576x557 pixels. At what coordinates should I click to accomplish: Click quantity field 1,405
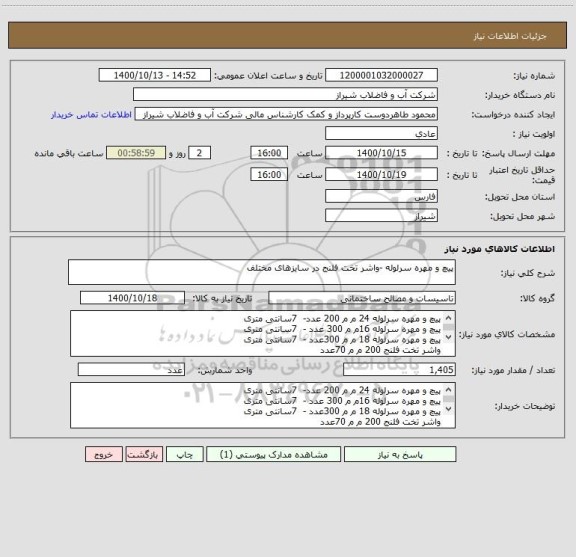pyautogui.click(x=399, y=370)
